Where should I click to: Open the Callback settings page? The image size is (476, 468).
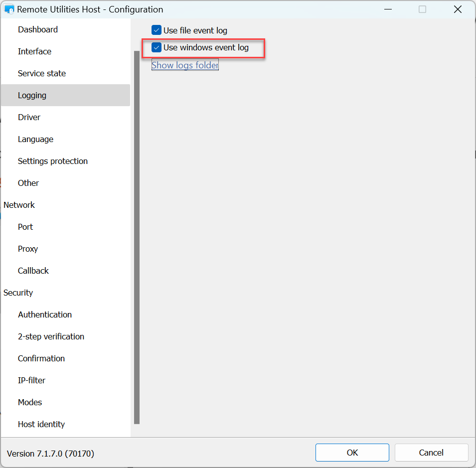click(66, 271)
